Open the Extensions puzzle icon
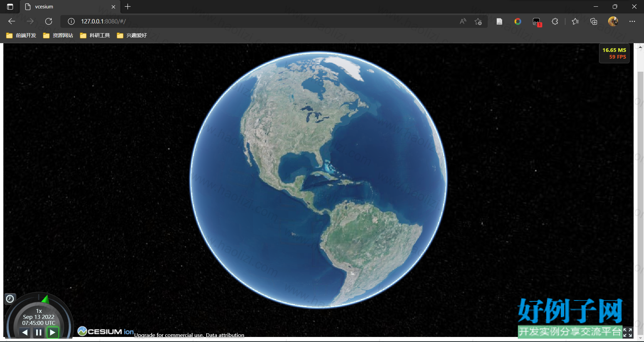This screenshot has height=342, width=644. pyautogui.click(x=555, y=21)
